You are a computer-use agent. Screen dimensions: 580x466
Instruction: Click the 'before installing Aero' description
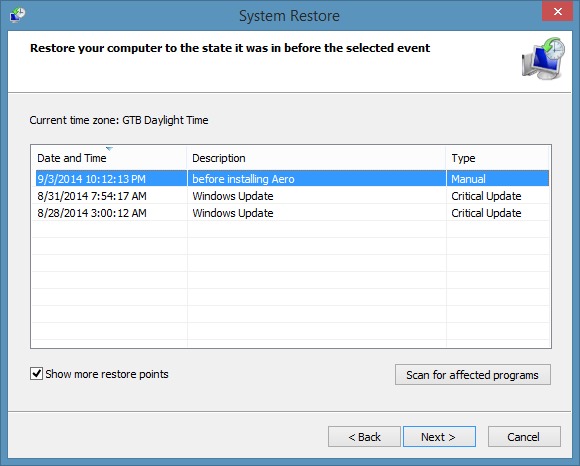[x=243, y=179]
